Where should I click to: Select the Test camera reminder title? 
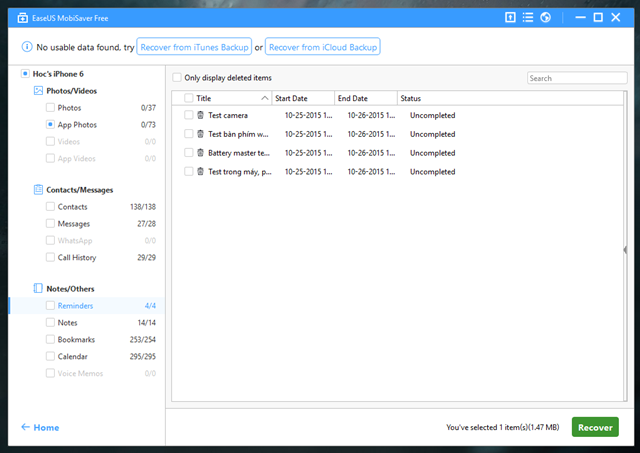228,115
